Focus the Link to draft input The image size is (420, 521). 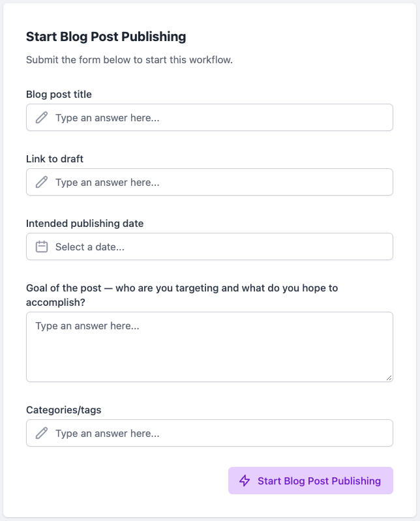(x=209, y=182)
